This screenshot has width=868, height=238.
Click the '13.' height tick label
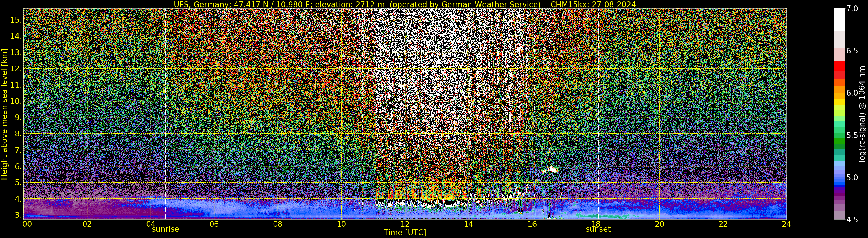coord(16,53)
